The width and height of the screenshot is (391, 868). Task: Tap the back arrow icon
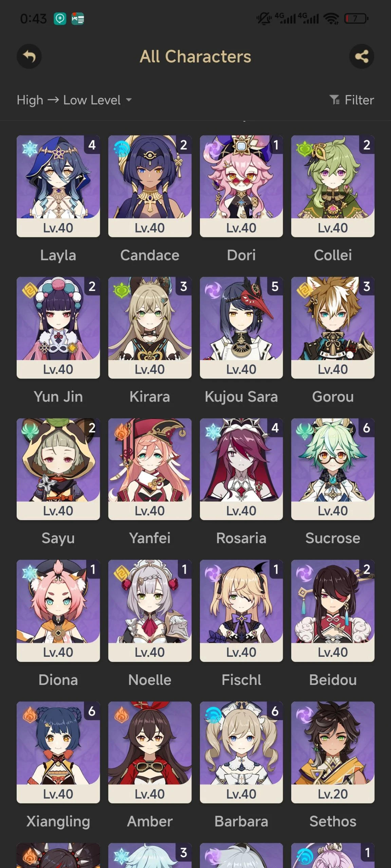point(29,56)
